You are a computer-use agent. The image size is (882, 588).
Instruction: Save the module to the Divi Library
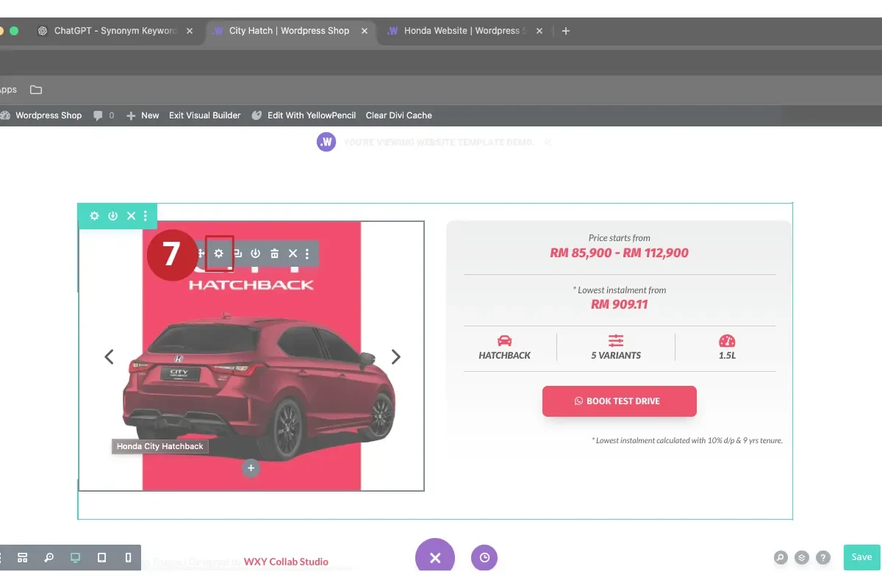pyautogui.click(x=255, y=253)
